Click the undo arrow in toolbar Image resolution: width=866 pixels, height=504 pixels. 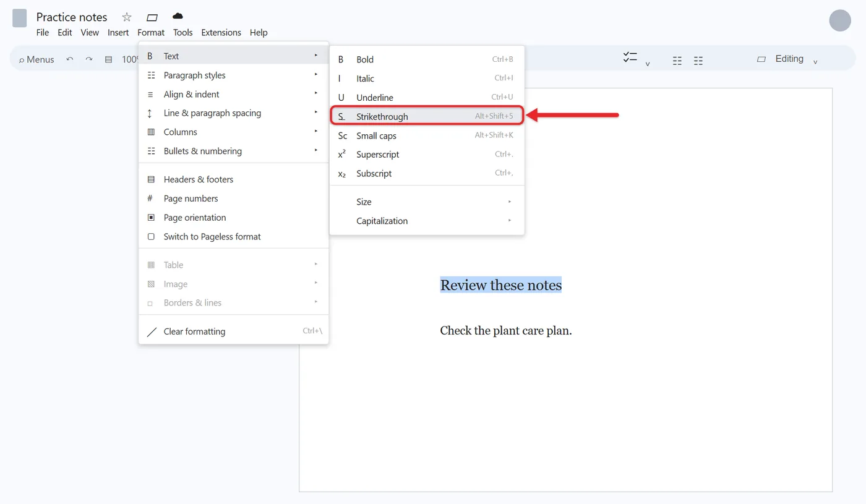[70, 59]
